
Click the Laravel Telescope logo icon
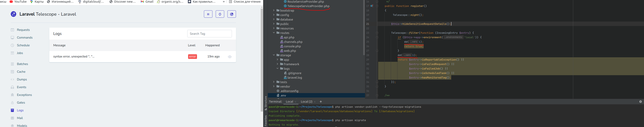click(14, 14)
